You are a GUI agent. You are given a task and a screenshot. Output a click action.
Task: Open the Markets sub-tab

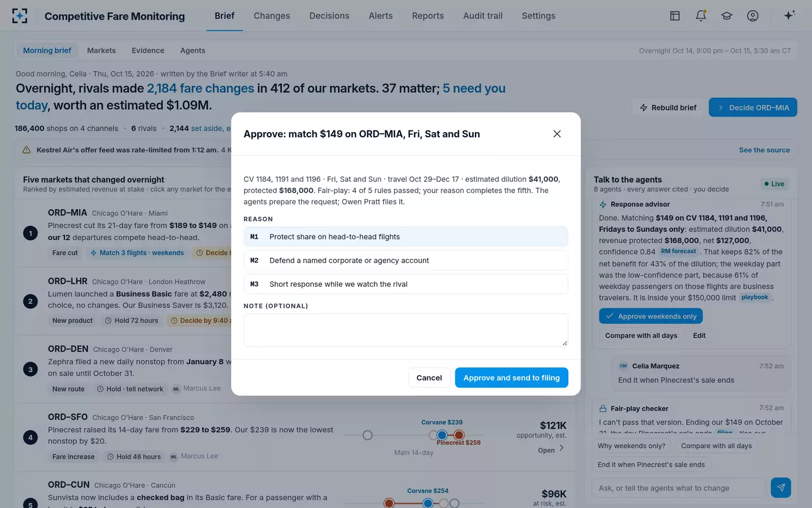click(x=101, y=51)
